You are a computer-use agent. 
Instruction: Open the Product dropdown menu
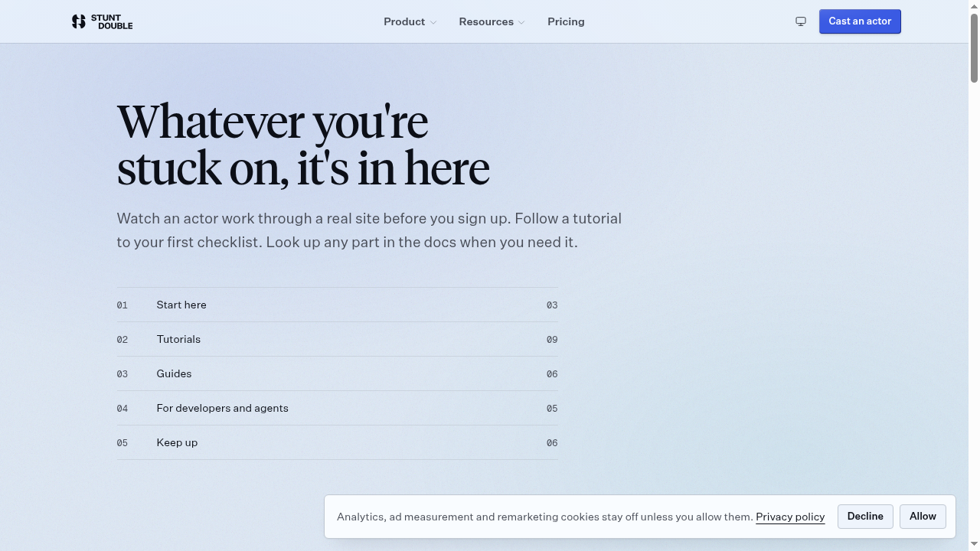click(x=410, y=21)
